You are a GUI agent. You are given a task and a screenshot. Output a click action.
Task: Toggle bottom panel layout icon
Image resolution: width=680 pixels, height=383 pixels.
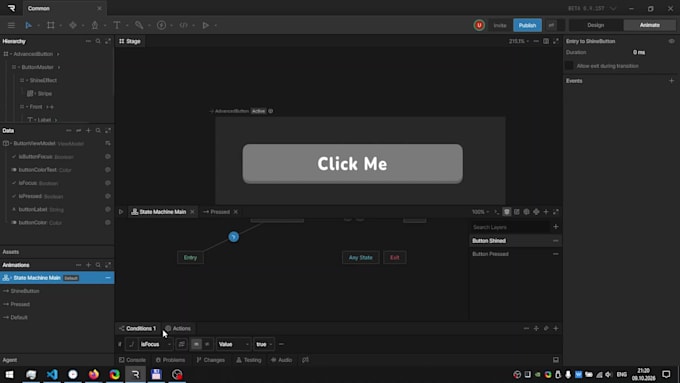point(556,360)
